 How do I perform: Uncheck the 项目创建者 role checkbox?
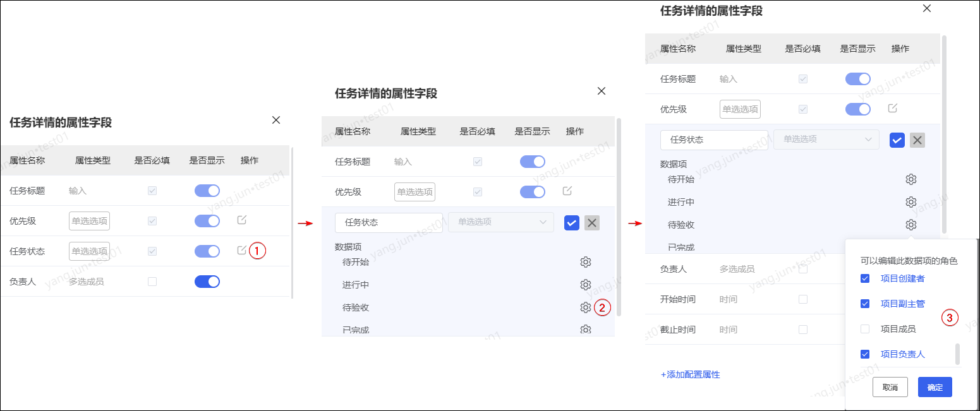coord(865,278)
